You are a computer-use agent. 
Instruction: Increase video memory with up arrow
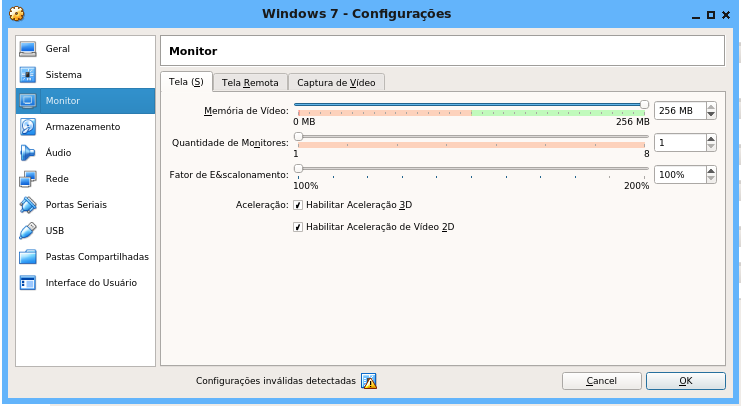pyautogui.click(x=711, y=107)
